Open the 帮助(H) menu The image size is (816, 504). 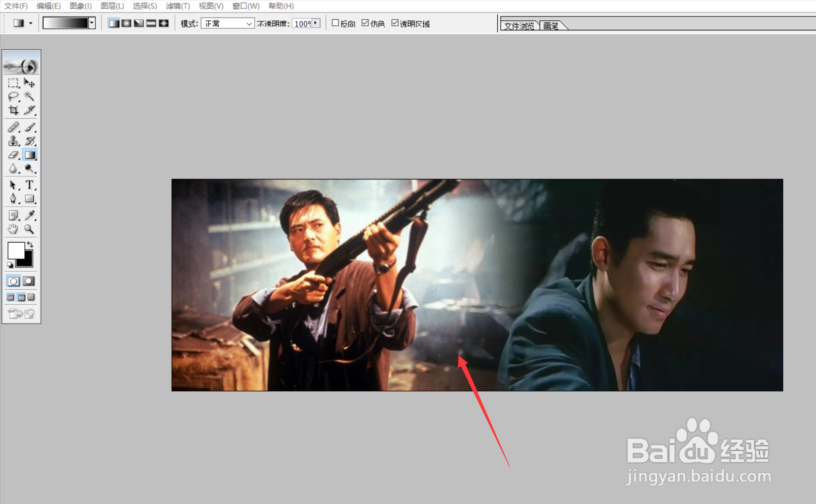click(x=281, y=6)
